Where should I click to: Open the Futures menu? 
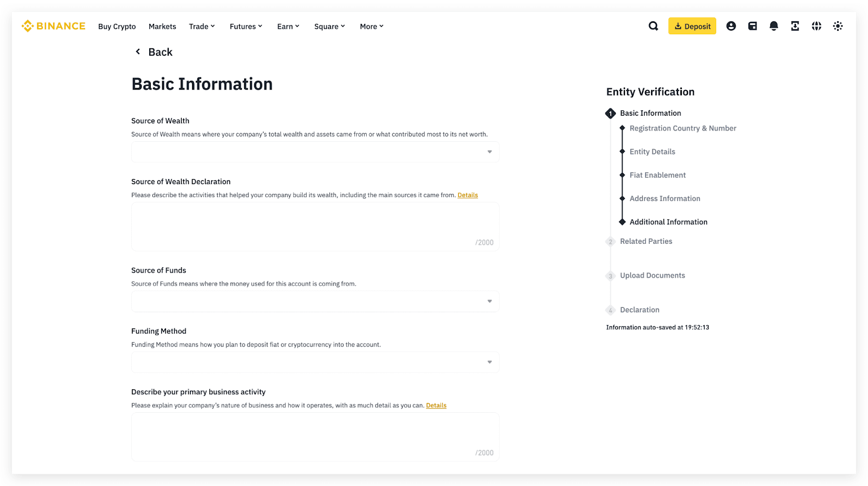tap(246, 27)
